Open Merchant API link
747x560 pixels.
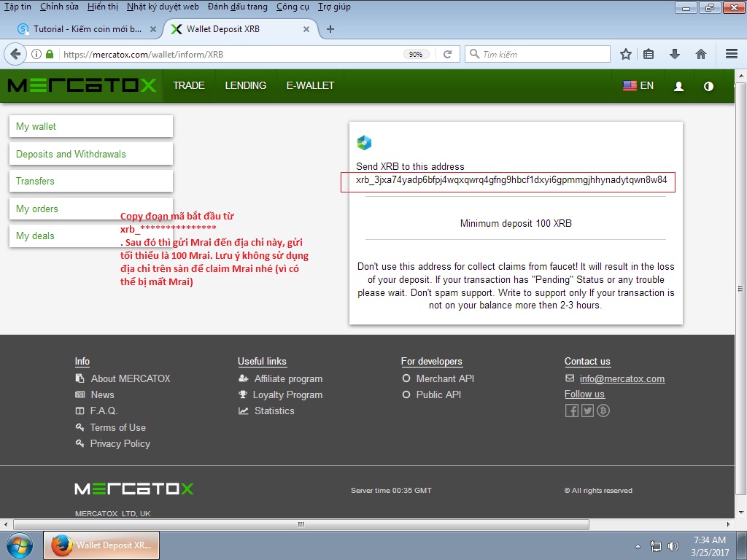click(445, 378)
